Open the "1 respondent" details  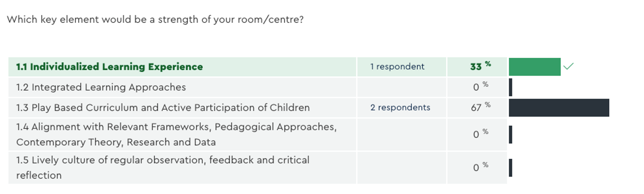click(x=397, y=67)
